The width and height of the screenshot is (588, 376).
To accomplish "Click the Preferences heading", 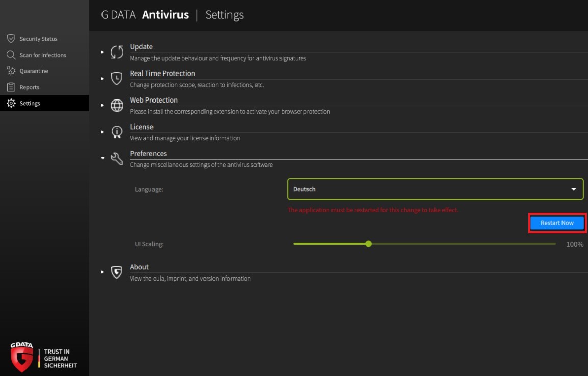I will pos(148,154).
